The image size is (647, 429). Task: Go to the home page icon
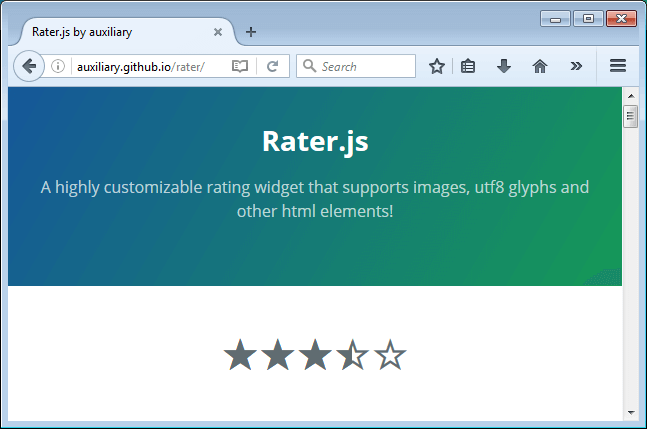(x=540, y=66)
